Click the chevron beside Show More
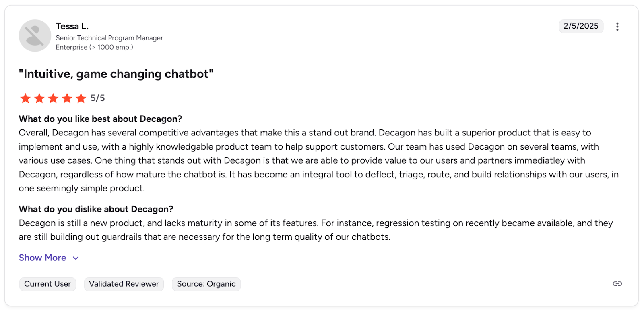Viewport: 644px width, 312px height. coord(76,258)
